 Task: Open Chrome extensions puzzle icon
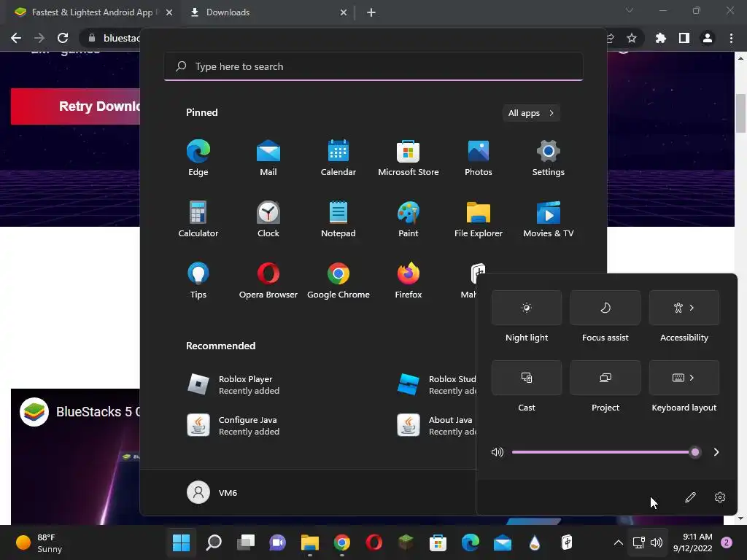660,38
